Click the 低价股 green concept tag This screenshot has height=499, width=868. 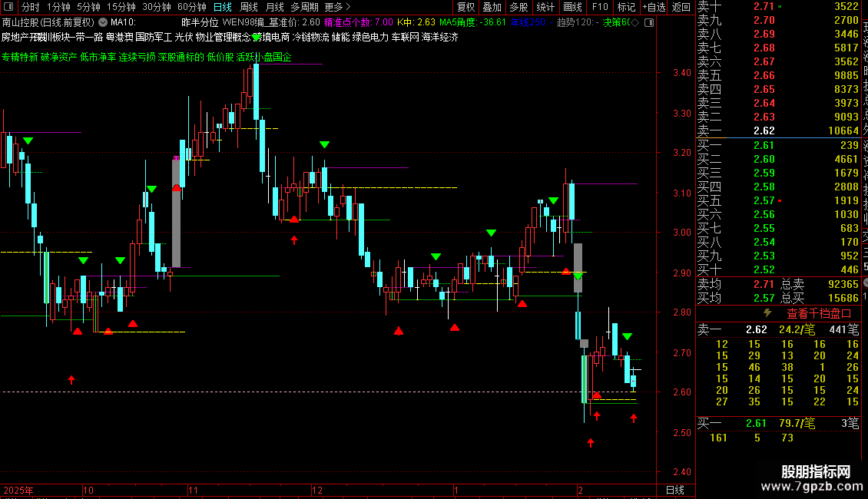pyautogui.click(x=220, y=57)
